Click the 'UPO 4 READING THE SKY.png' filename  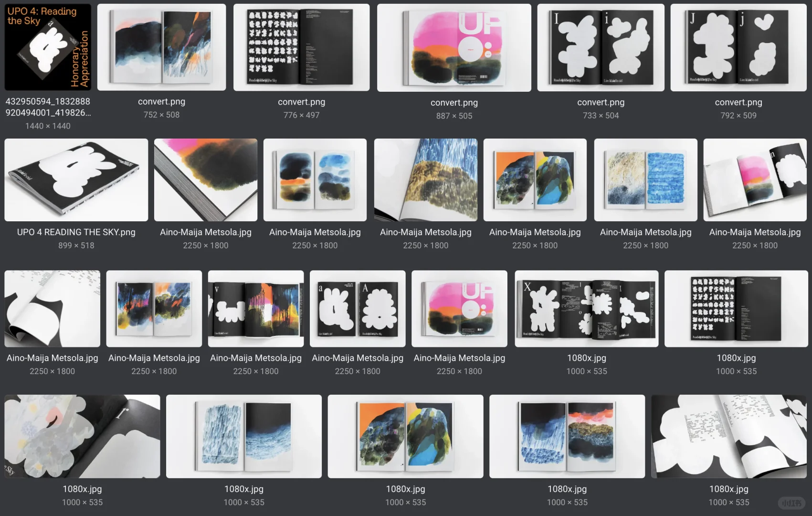[x=76, y=232]
